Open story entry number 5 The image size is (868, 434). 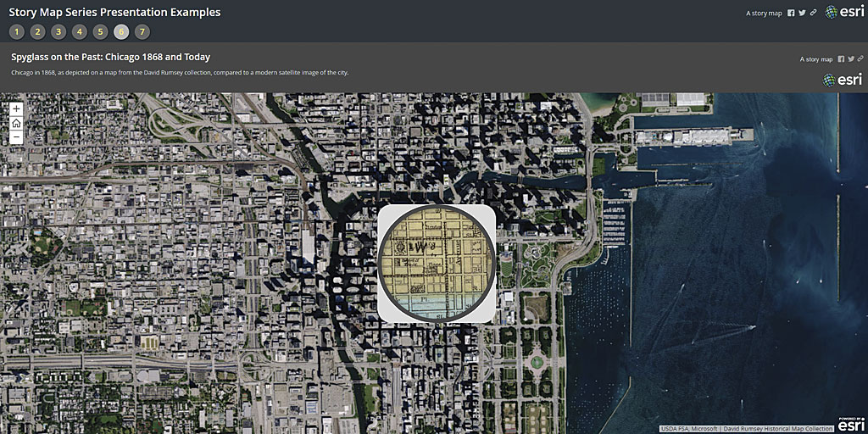(100, 31)
